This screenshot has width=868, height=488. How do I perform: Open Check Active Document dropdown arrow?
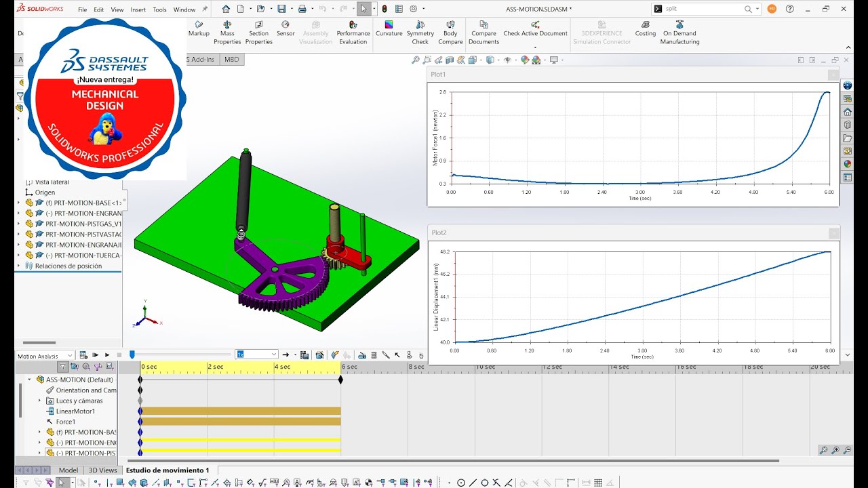[x=535, y=47]
